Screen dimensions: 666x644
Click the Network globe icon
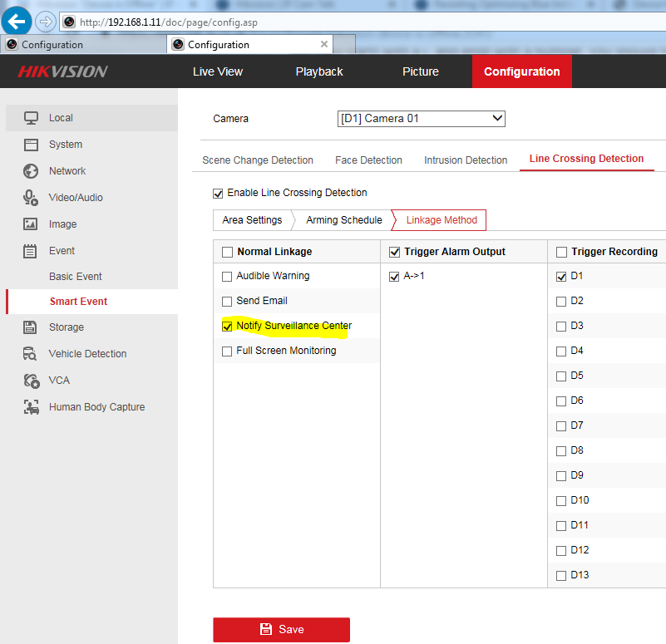(31, 171)
